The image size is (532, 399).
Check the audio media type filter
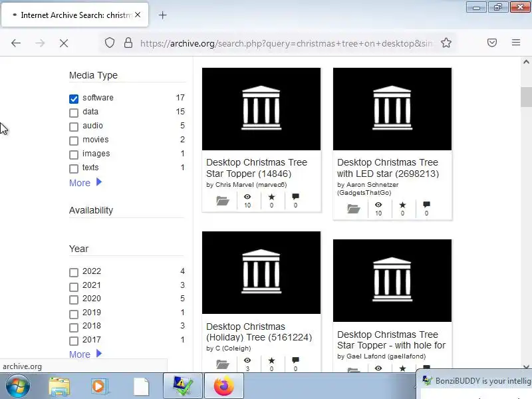(x=74, y=126)
